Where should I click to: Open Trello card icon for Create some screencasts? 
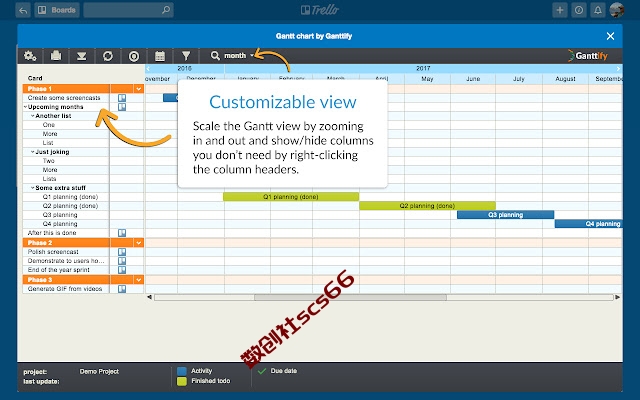point(122,98)
